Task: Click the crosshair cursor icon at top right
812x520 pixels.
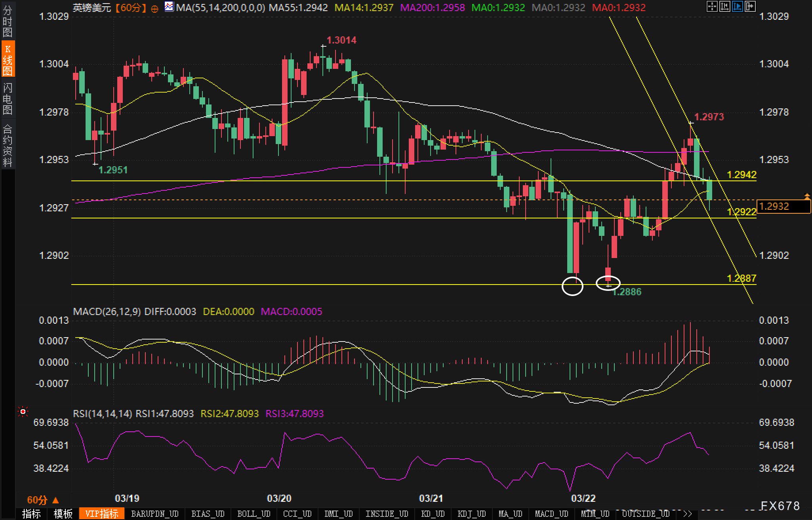Action: [x=712, y=6]
